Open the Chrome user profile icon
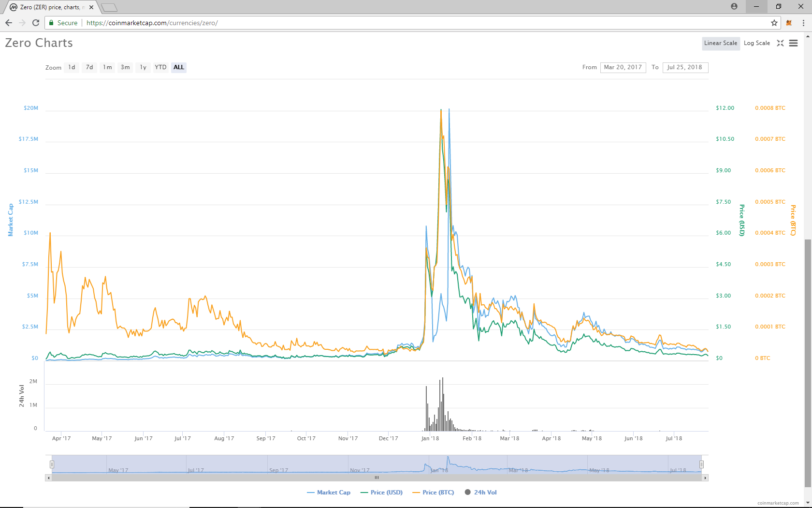 point(734,6)
